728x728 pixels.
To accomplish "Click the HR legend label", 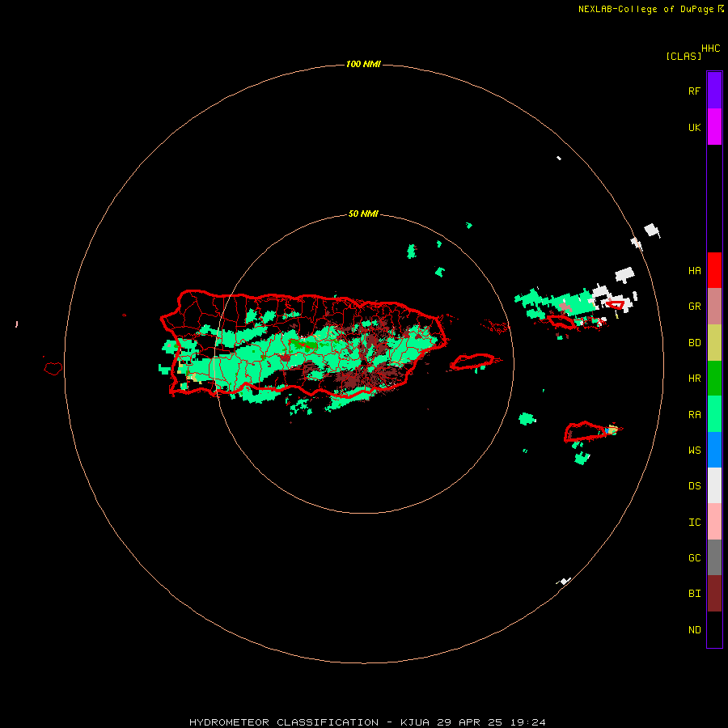I will point(694,379).
